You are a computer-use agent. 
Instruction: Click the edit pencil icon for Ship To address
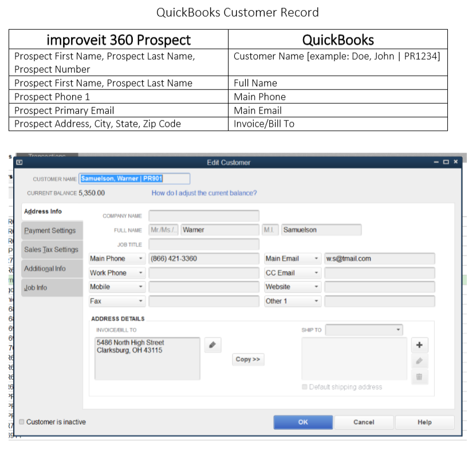(x=419, y=361)
